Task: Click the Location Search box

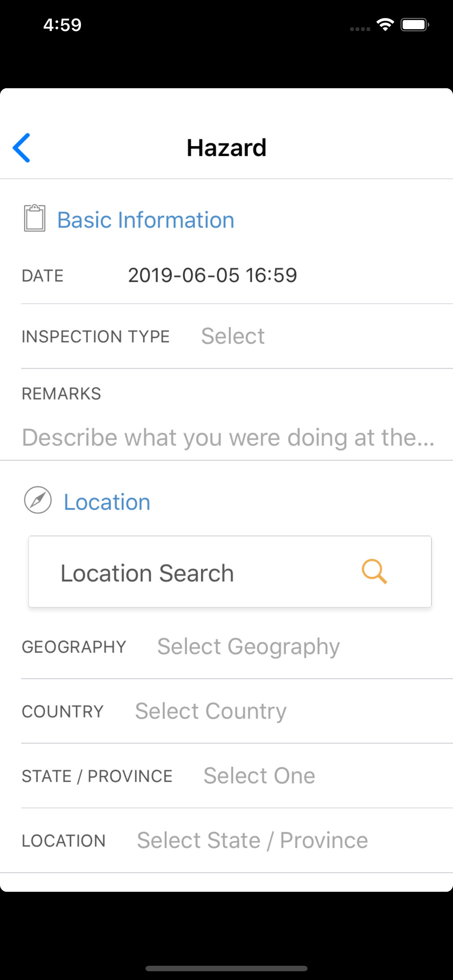Action: [x=230, y=571]
